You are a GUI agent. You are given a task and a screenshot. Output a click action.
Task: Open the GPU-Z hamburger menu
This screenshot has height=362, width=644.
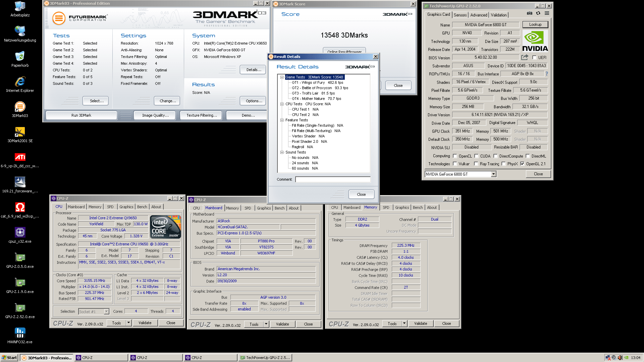[x=547, y=13]
